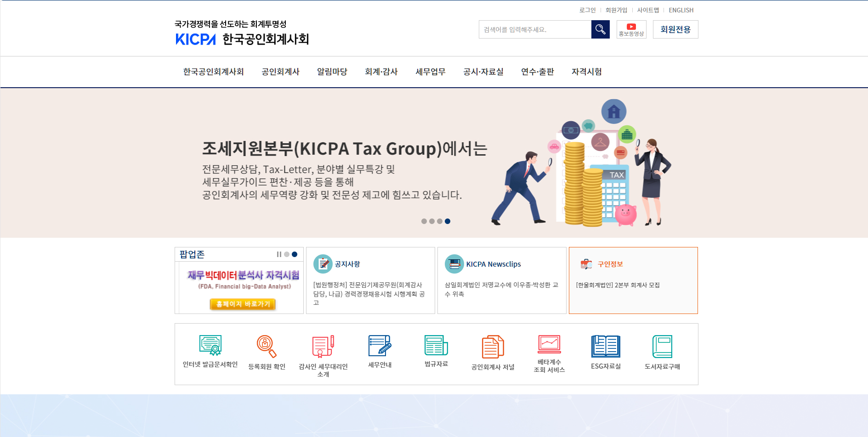Click the KICPA Newsclips icon

454,264
